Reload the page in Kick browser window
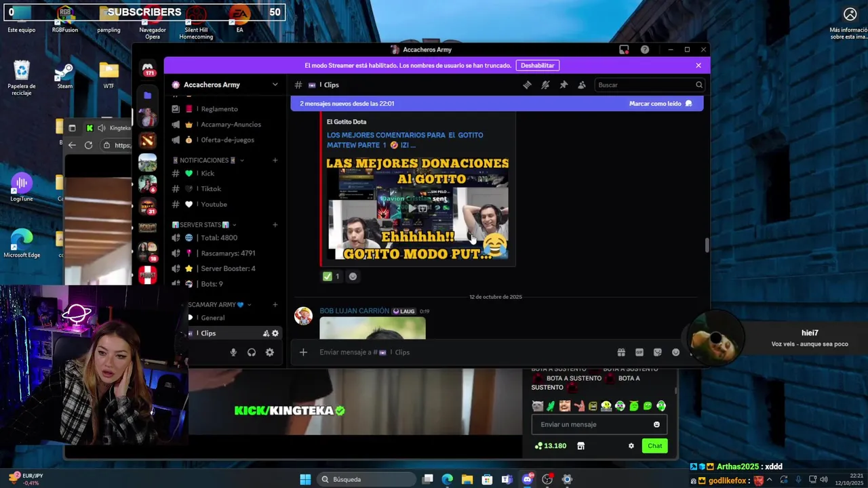Screen dimensions: 868x488 (x=88, y=145)
